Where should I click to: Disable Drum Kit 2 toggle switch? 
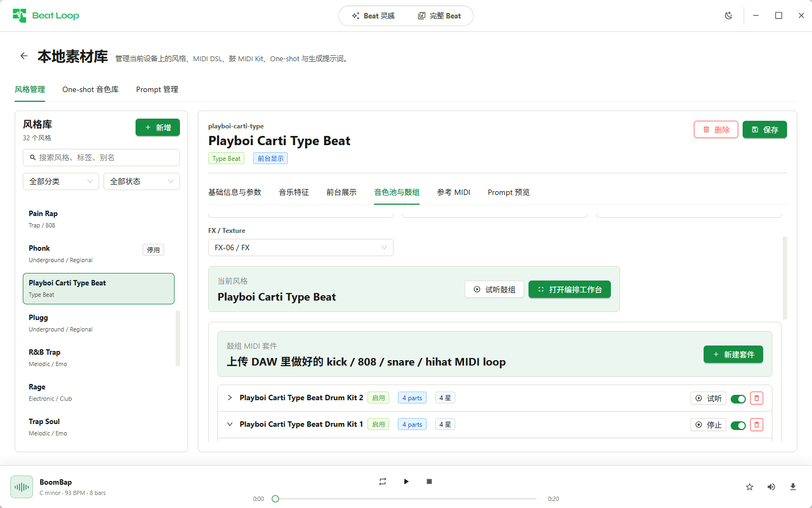(x=738, y=399)
